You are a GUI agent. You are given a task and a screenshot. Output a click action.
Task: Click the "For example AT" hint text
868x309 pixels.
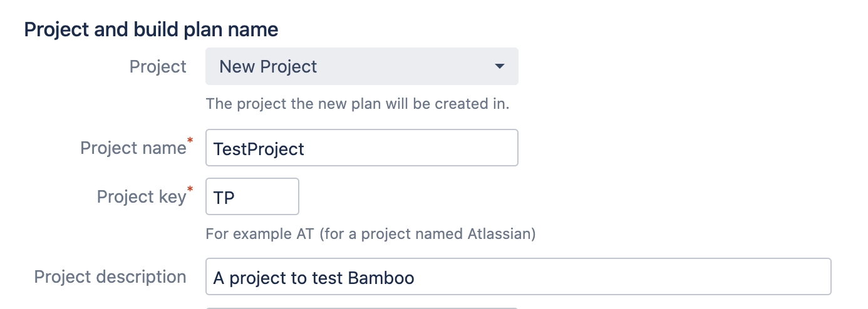tap(256, 235)
